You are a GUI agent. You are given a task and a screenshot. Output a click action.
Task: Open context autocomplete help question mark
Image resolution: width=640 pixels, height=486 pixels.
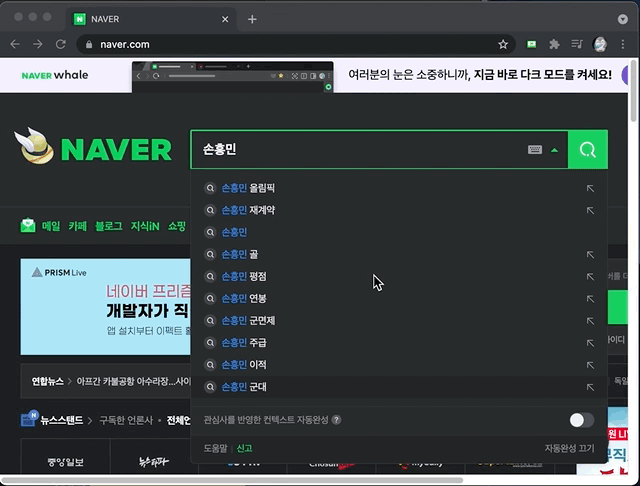click(x=336, y=420)
